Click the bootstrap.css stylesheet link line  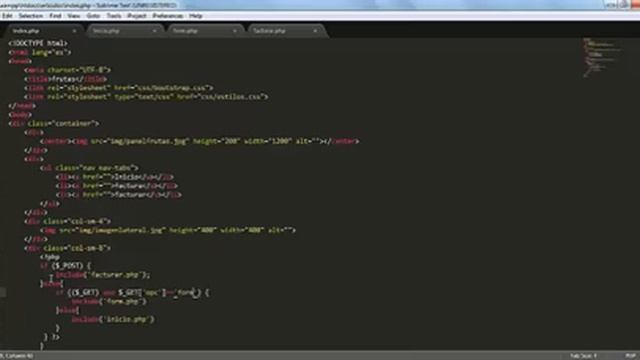[118, 88]
